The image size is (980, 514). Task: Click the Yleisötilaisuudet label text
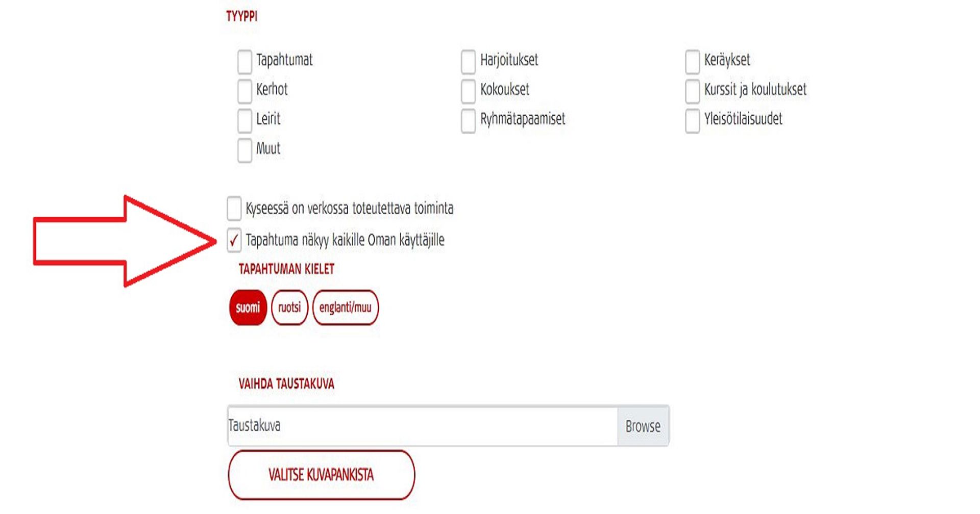[x=743, y=119]
